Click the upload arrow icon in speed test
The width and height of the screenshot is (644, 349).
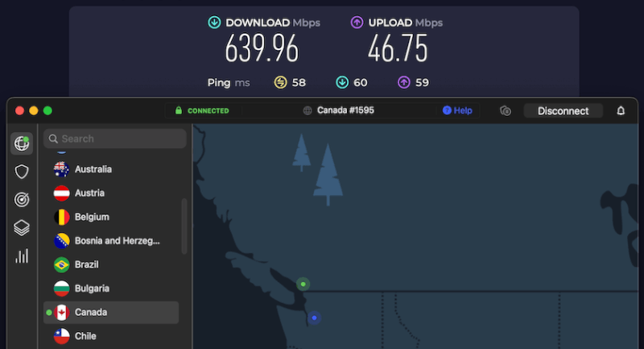pyautogui.click(x=357, y=23)
